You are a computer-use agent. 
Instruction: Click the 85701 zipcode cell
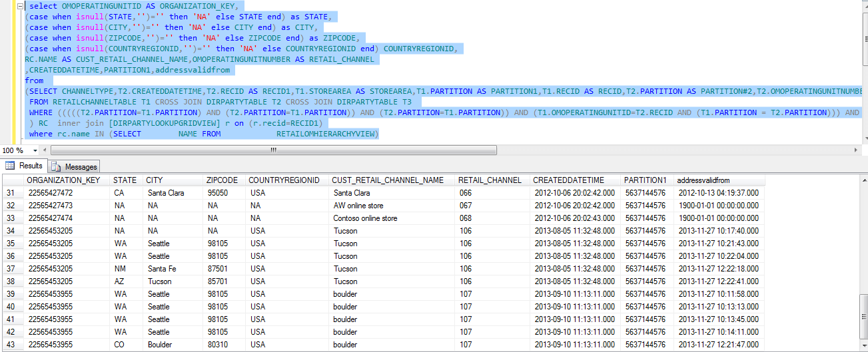click(x=224, y=281)
